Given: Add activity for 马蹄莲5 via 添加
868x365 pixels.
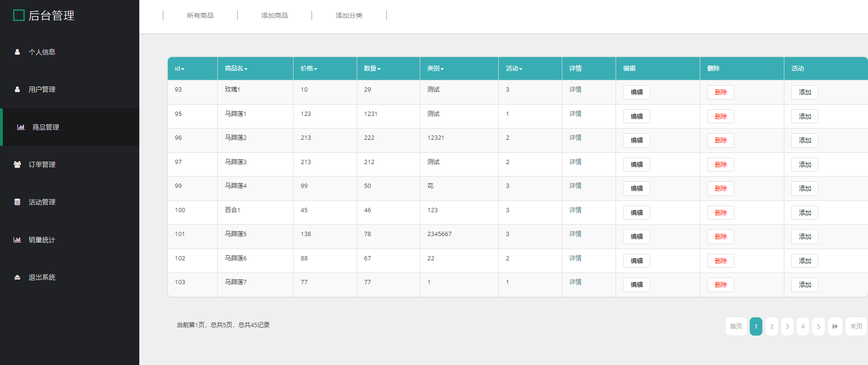Looking at the screenshot, I should click(804, 236).
